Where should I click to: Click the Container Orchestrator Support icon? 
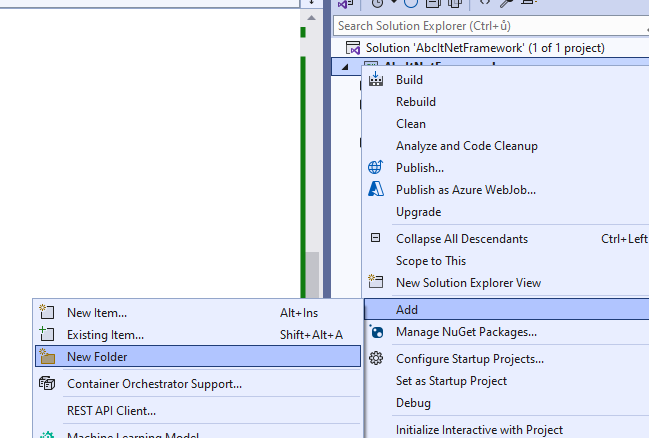pyautogui.click(x=46, y=384)
